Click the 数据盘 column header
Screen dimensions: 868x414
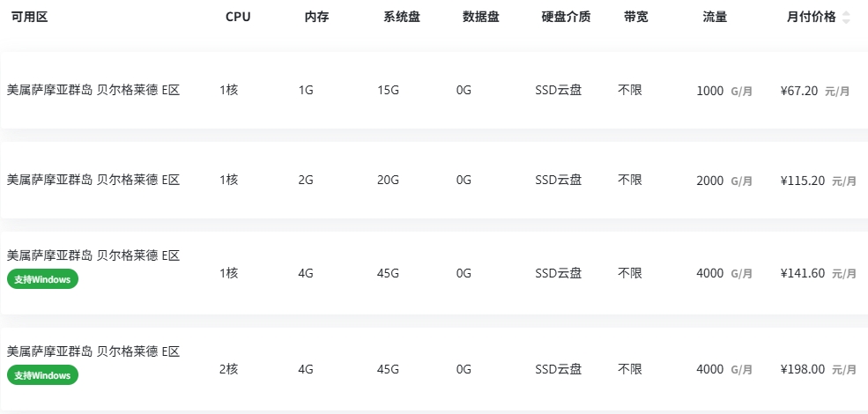481,17
